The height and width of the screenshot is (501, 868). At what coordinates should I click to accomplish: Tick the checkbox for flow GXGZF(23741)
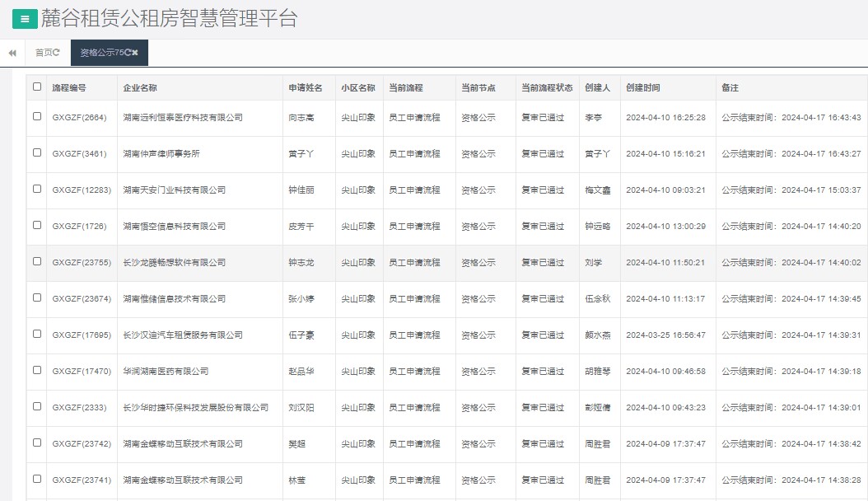[35, 480]
